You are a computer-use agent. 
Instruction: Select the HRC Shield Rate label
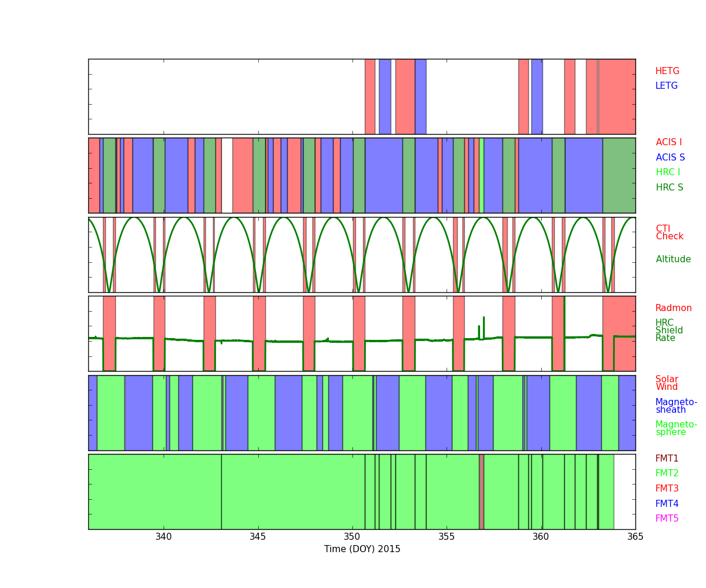pyautogui.click(x=665, y=330)
